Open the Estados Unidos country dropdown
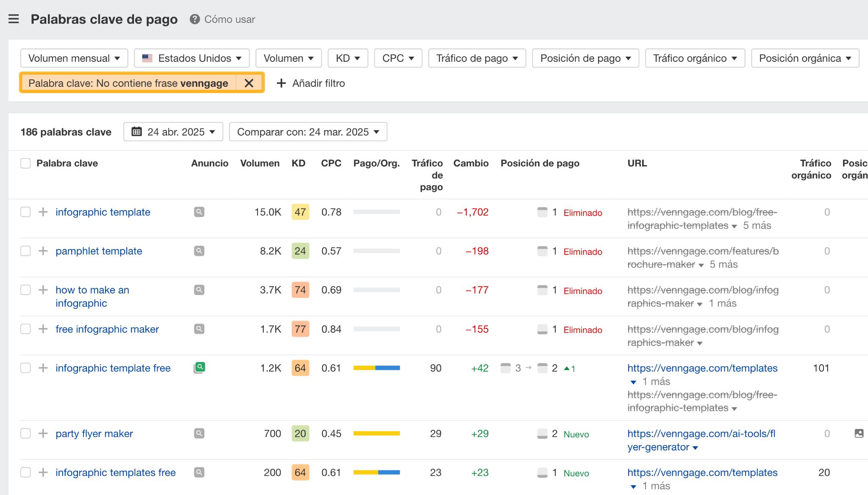The height and width of the screenshot is (495, 868). 192,58
